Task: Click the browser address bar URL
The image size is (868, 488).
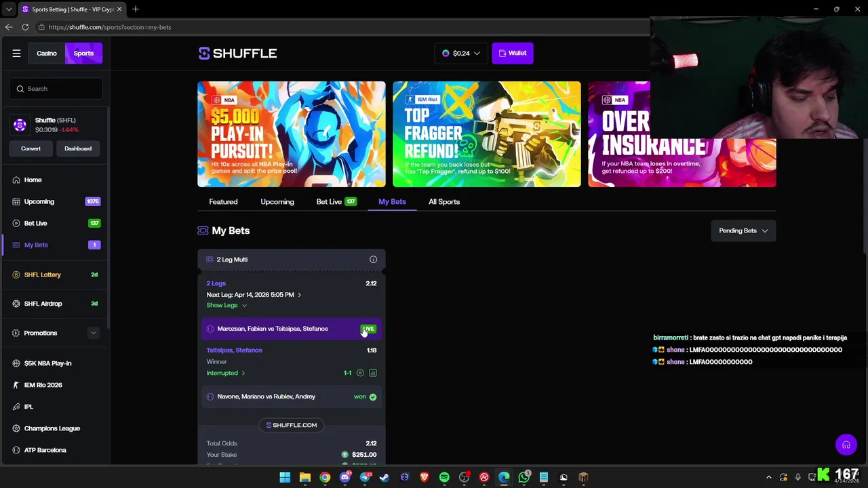Action: pos(110,27)
